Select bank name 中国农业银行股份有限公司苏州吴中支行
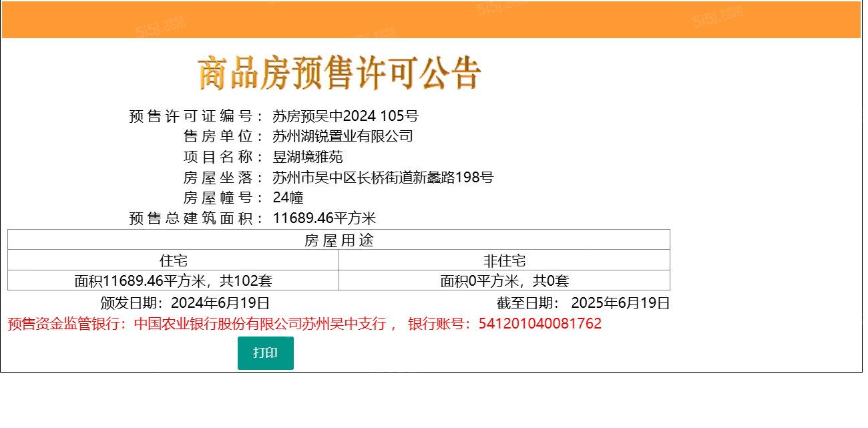 260,324
